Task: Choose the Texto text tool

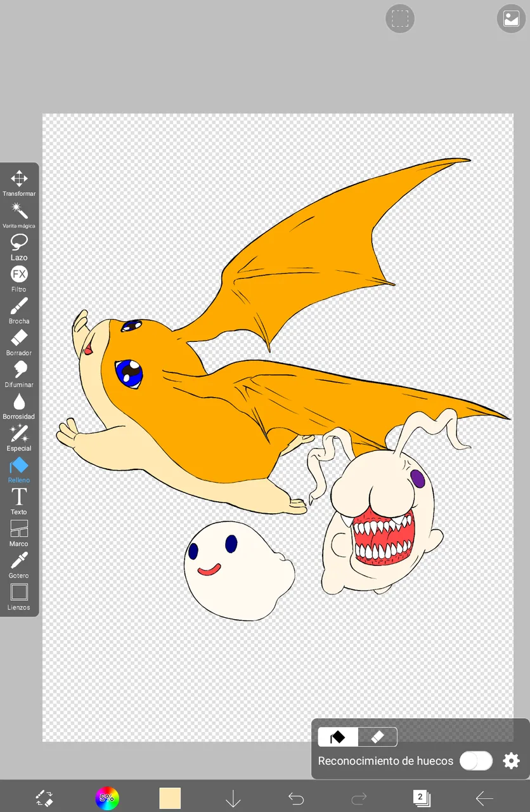Action: coord(19,501)
